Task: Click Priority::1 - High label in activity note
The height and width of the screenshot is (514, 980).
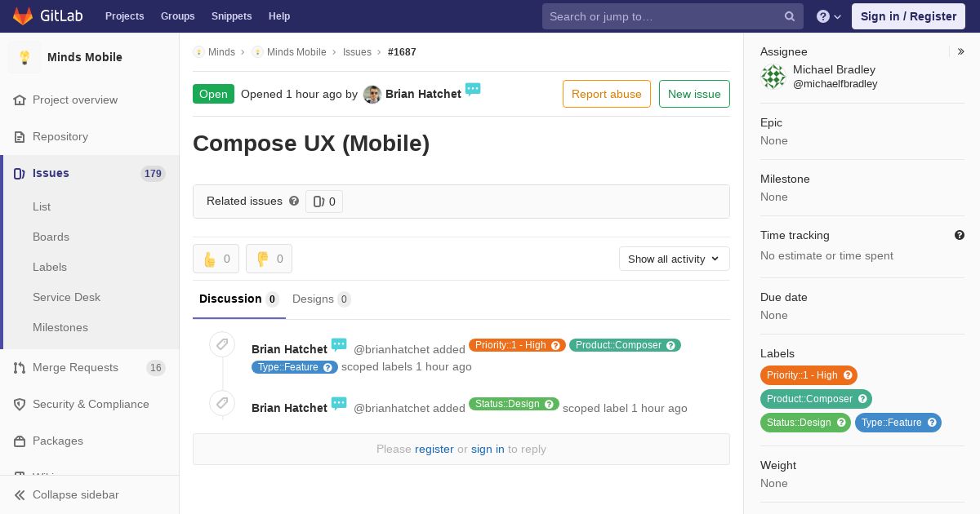Action: coord(517,345)
